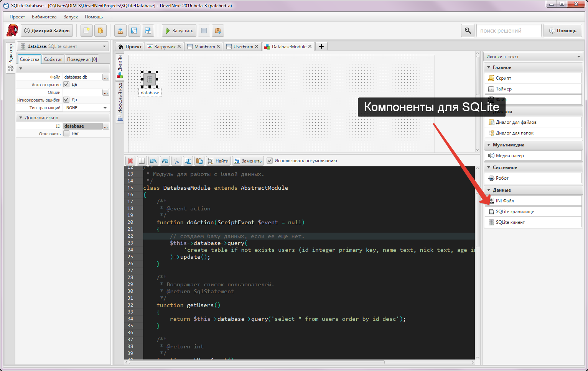588x371 pixels.
Task: Toggle the Авто-открытие checkbox
Action: pyautogui.click(x=66, y=84)
